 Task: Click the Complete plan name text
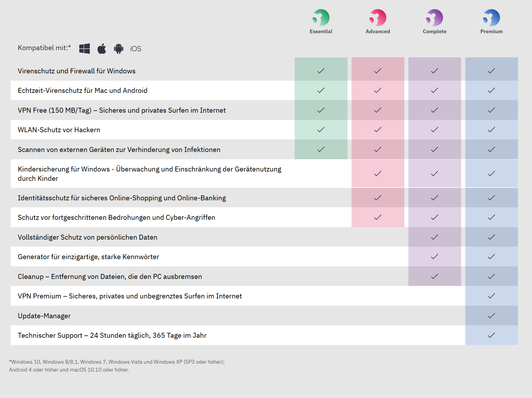tap(435, 31)
